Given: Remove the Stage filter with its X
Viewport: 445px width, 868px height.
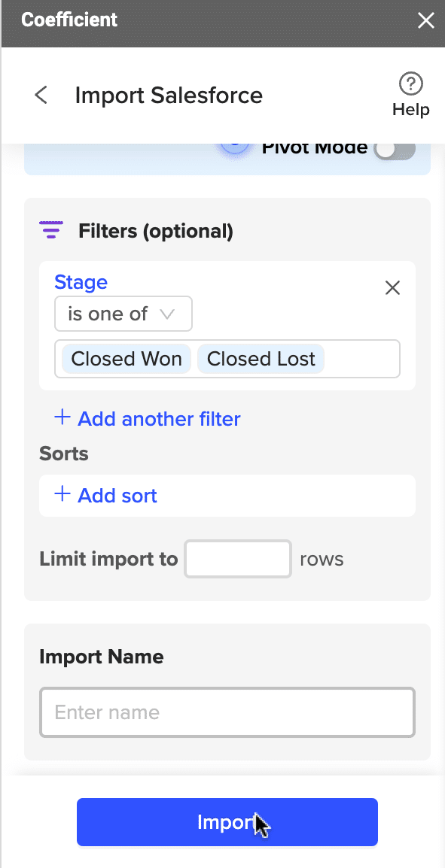Looking at the screenshot, I should point(392,288).
